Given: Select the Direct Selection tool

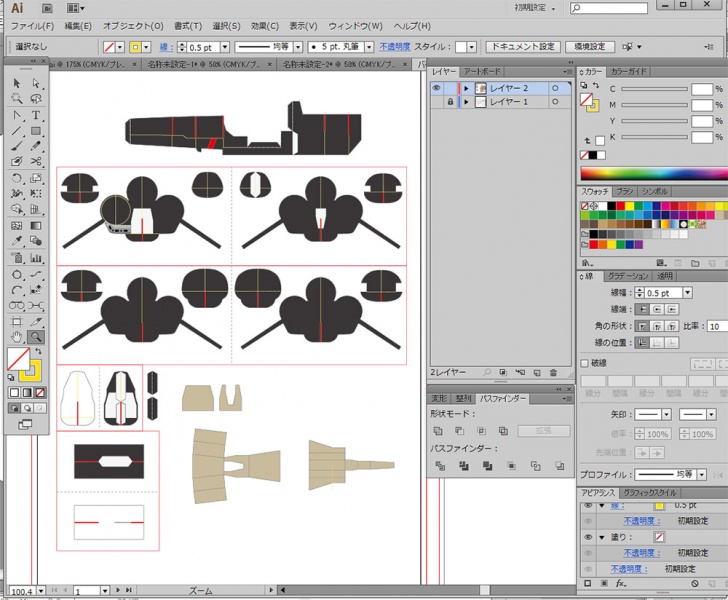Looking at the screenshot, I should pos(36,83).
